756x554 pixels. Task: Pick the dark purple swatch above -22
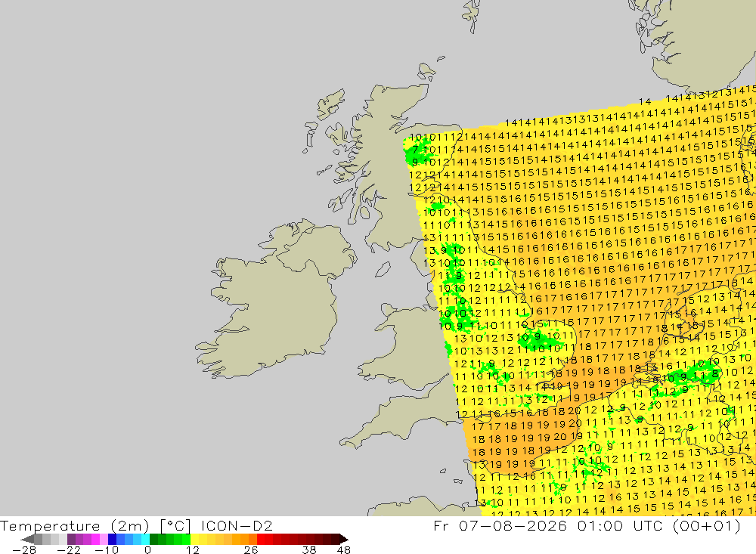(x=71, y=539)
